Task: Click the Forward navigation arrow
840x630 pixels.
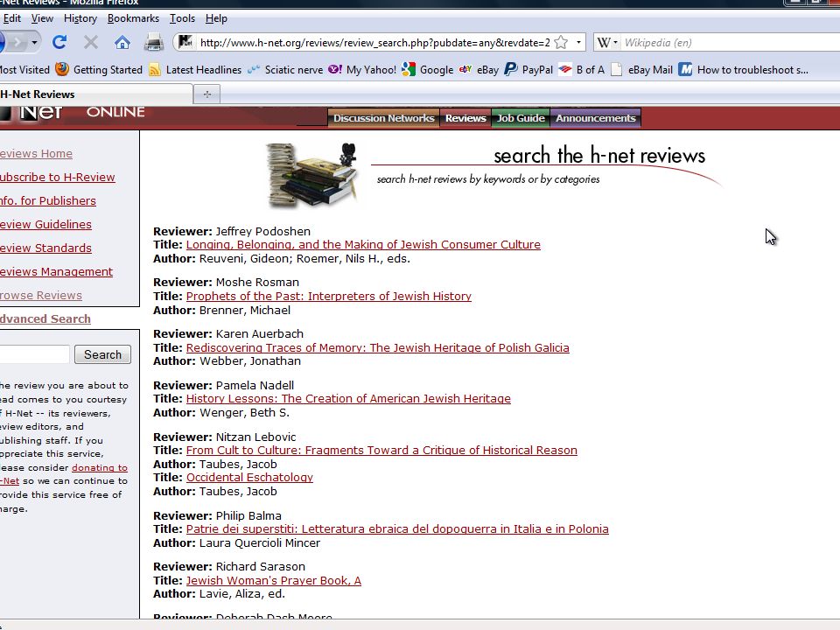Action: 17,42
